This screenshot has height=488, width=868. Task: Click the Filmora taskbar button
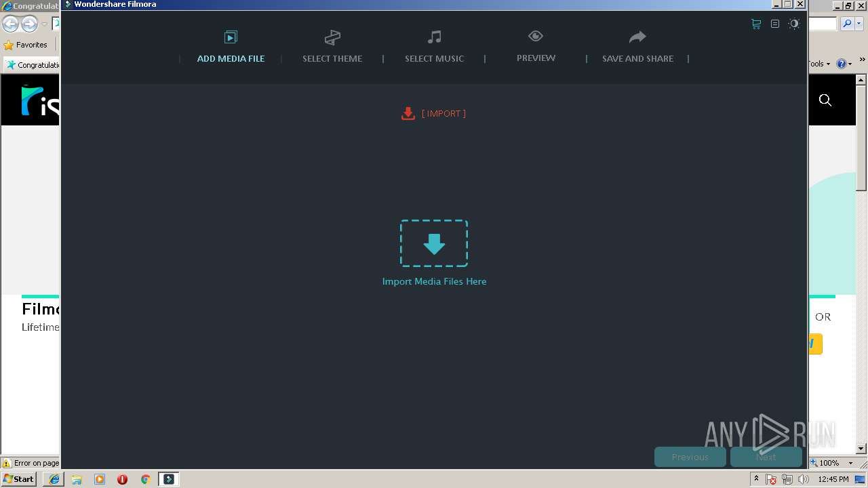pyautogui.click(x=169, y=479)
